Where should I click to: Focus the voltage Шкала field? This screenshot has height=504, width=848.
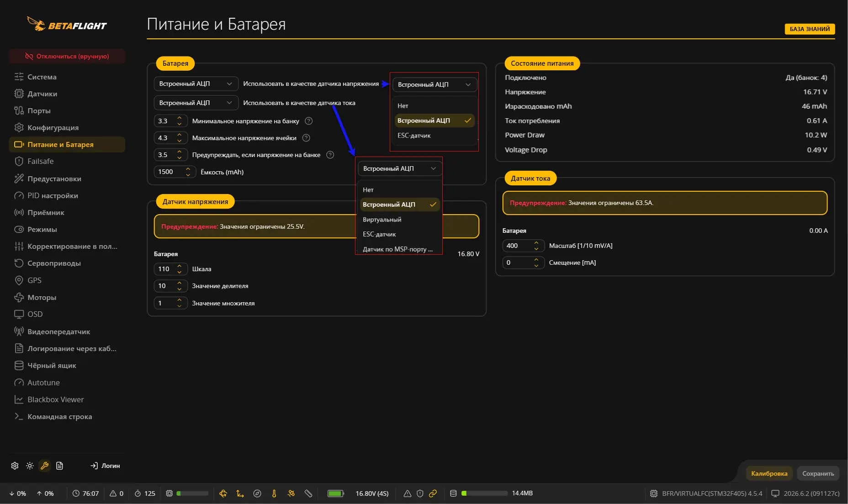171,269
